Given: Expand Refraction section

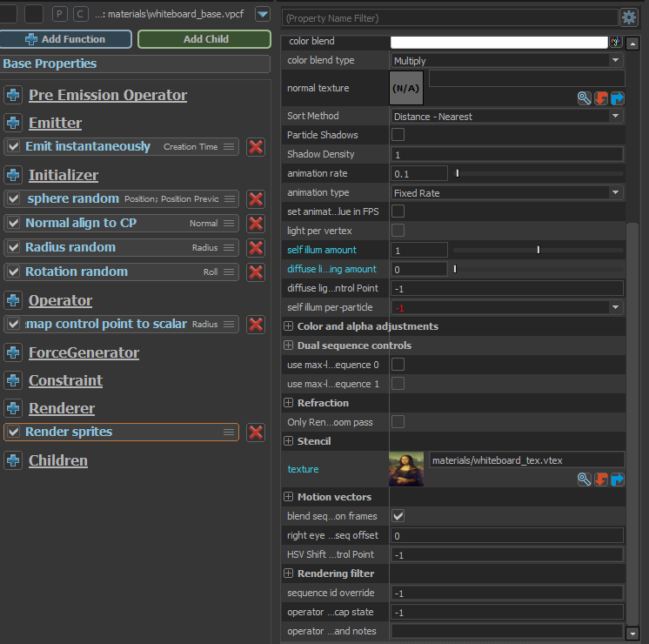Looking at the screenshot, I should tap(289, 403).
